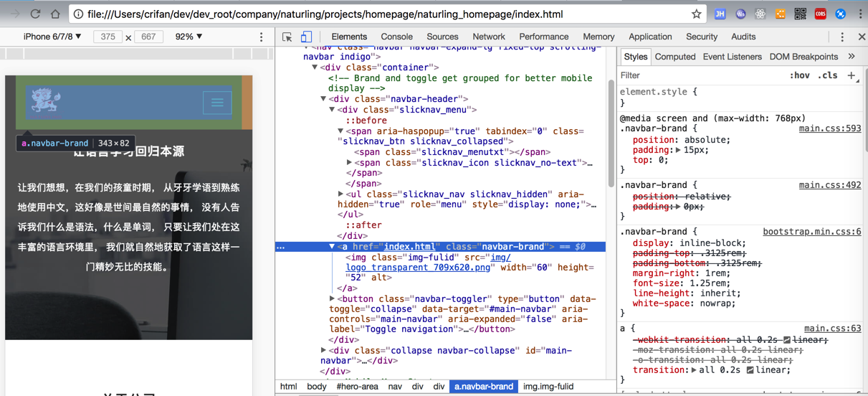Collapse the slicknav_btn span node
Screen dimensions: 868x396
(340, 131)
